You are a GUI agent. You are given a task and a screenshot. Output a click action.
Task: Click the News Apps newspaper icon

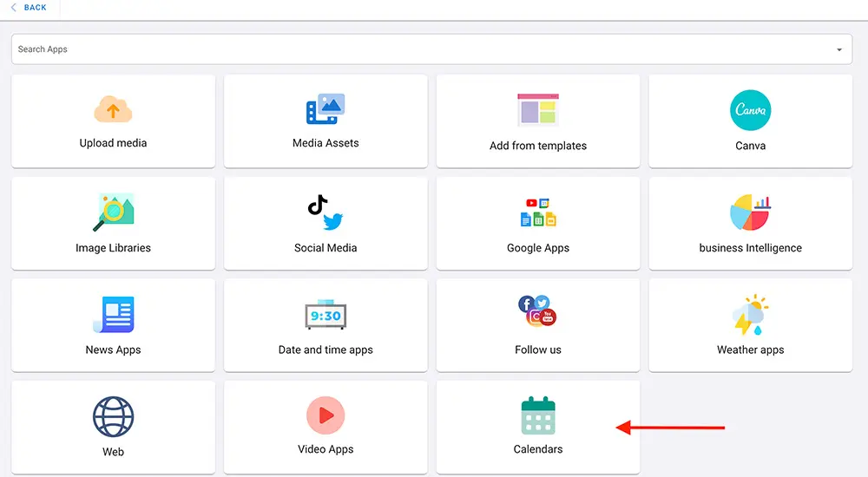(x=113, y=315)
